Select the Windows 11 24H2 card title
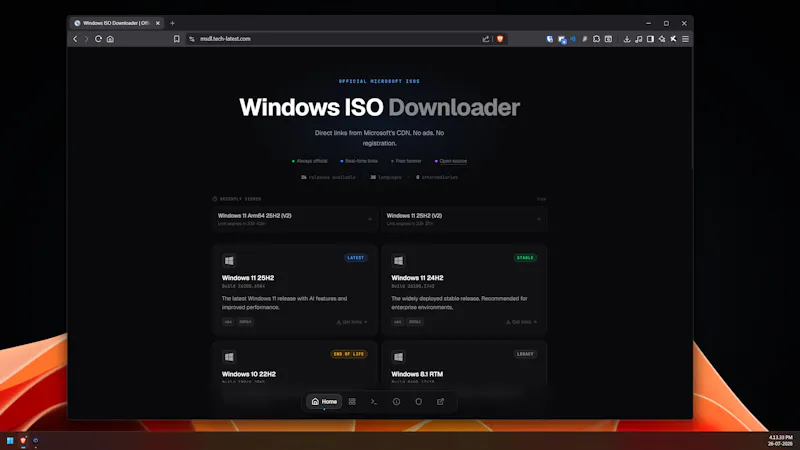800x450 pixels. pos(417,278)
